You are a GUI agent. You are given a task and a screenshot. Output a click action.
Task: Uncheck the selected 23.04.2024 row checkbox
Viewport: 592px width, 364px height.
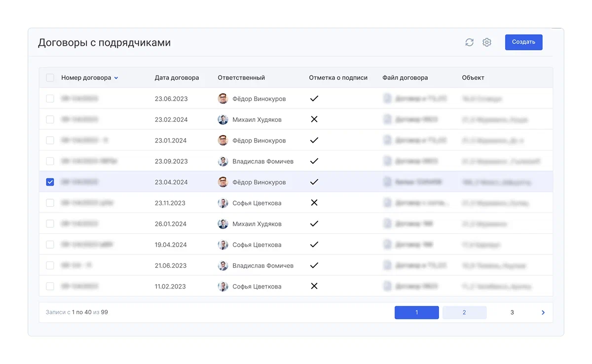pyautogui.click(x=50, y=182)
